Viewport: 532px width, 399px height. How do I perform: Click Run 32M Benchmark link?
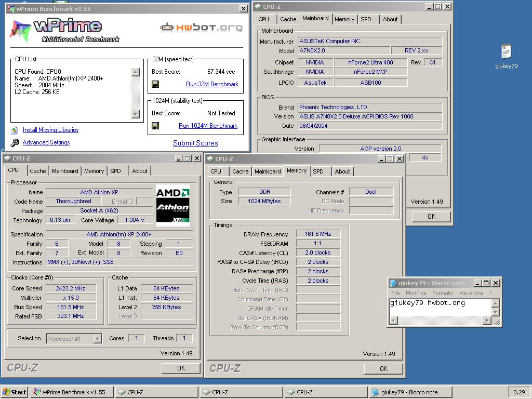click(212, 84)
